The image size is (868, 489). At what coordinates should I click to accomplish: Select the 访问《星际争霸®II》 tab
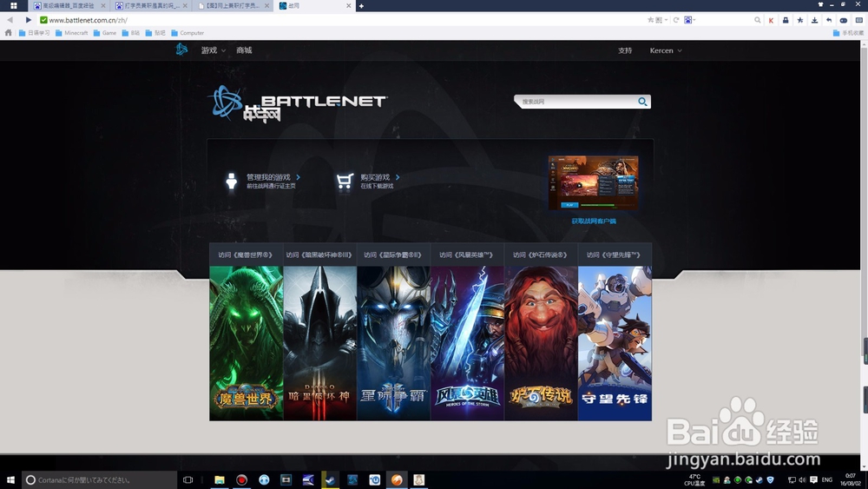(x=393, y=254)
